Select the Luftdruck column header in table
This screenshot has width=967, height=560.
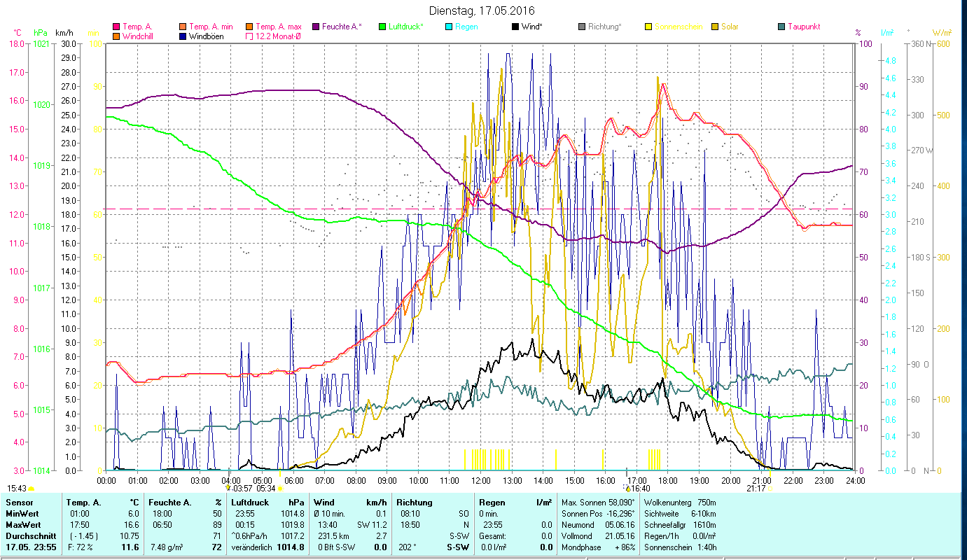pos(251,502)
